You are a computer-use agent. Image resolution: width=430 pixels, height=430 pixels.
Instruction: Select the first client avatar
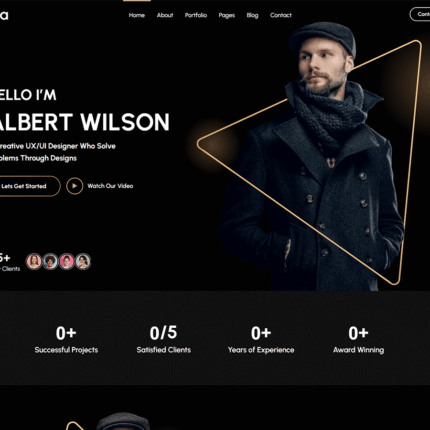34,261
